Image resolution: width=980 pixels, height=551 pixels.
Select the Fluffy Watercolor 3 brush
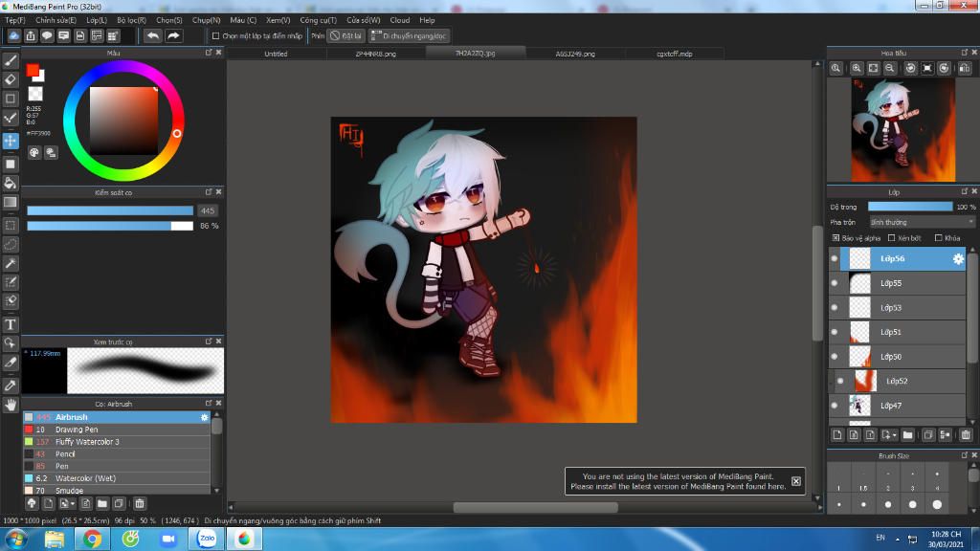tap(116, 442)
